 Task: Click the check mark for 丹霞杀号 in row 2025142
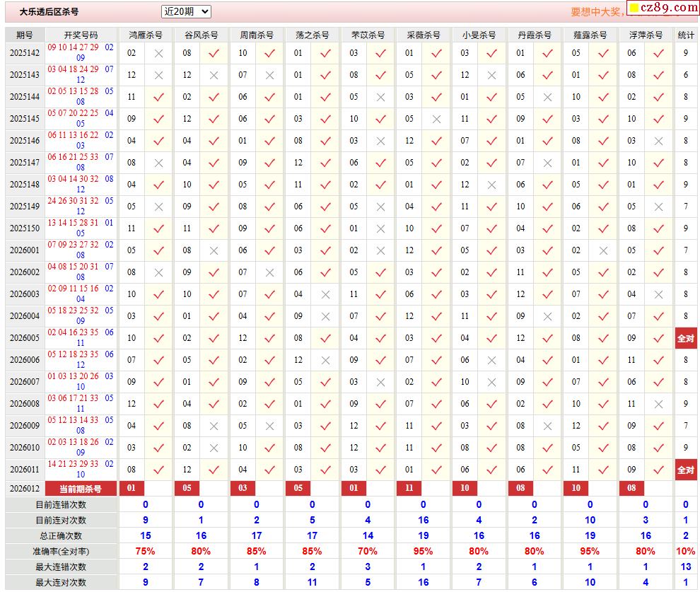tap(547, 53)
